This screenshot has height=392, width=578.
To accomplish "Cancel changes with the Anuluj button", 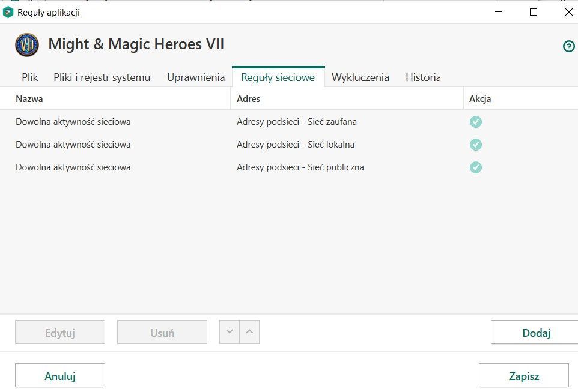I will click(59, 375).
